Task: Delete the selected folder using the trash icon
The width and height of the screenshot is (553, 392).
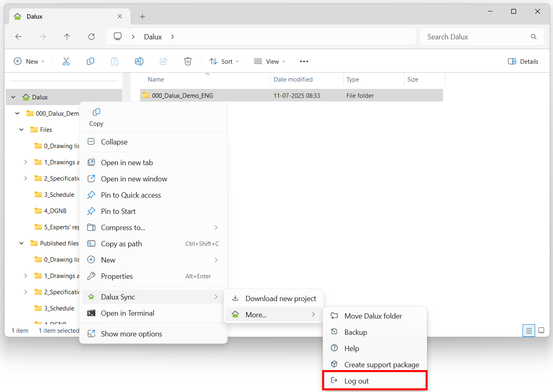Action: (x=187, y=61)
